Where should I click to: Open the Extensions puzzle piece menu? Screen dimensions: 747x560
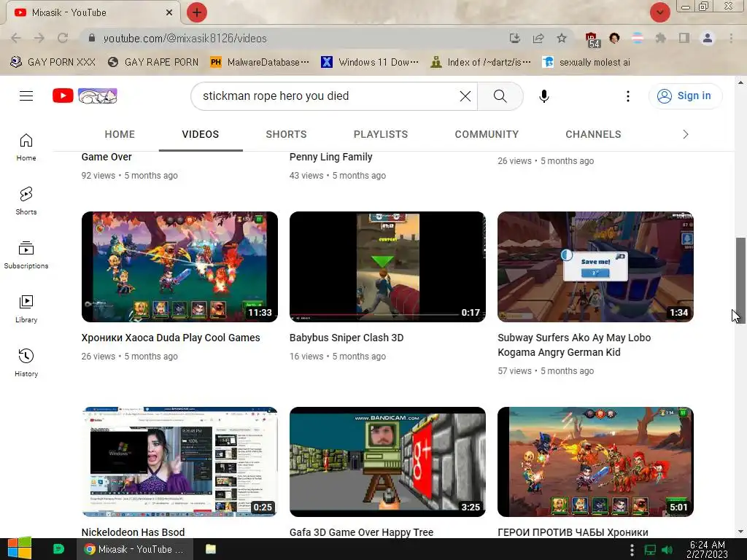(660, 38)
